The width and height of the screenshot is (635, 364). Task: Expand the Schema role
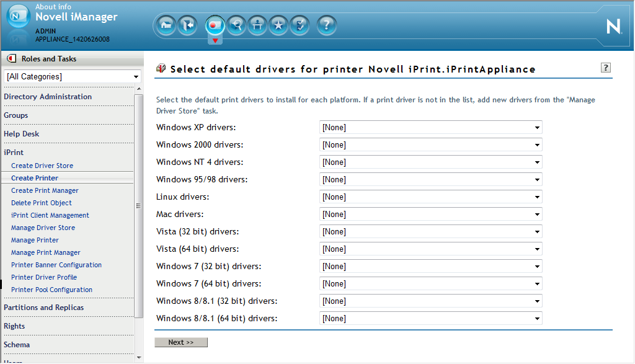[17, 345]
